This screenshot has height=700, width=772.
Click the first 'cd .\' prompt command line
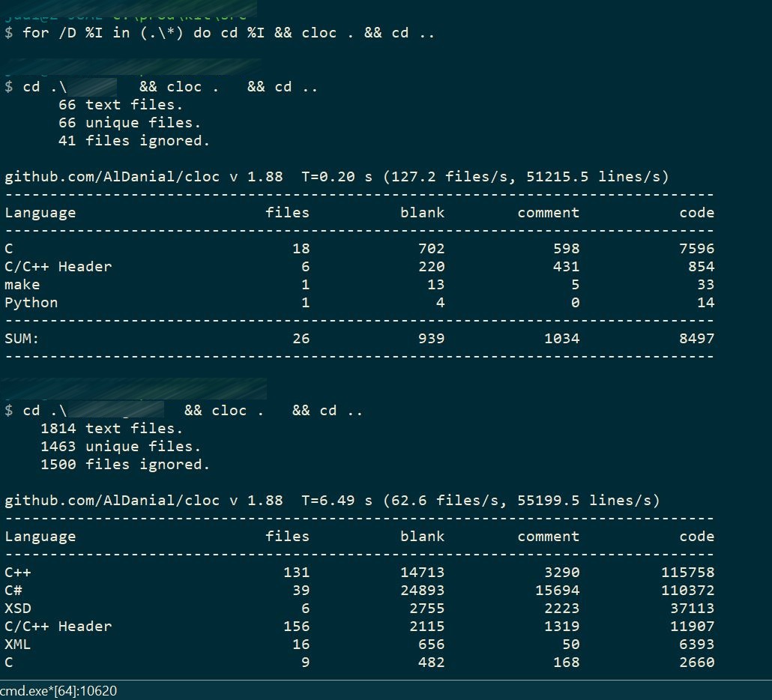tap(161, 87)
